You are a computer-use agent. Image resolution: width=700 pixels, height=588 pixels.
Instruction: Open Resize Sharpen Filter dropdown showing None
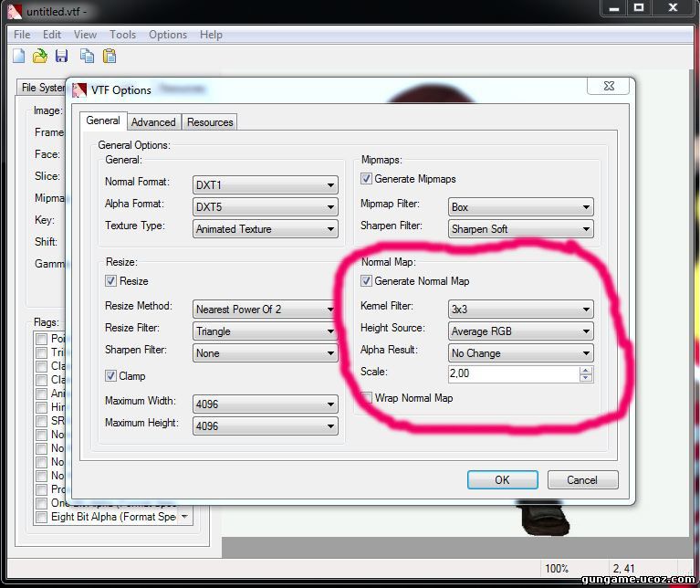click(266, 352)
